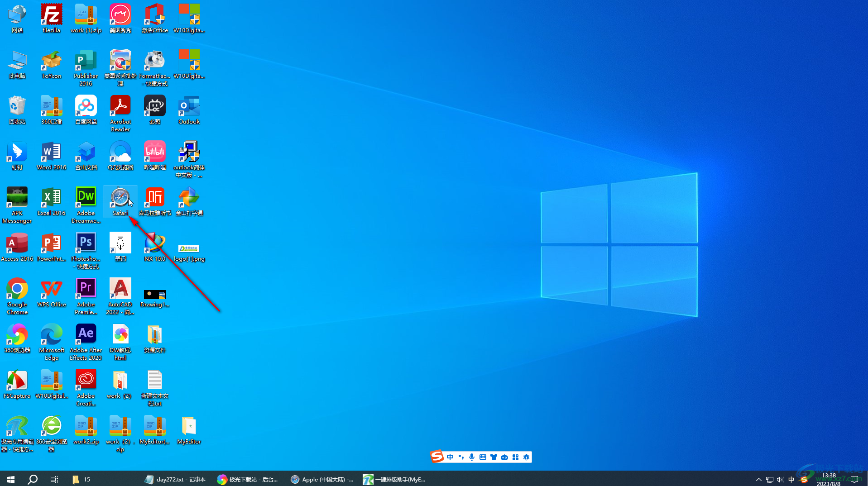The height and width of the screenshot is (486, 868).
Task: Switch to 极光下载站 taskbar window
Action: coord(248,479)
